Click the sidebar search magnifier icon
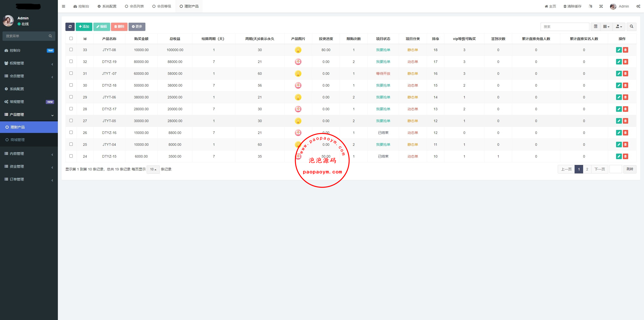The image size is (644, 320). click(50, 36)
